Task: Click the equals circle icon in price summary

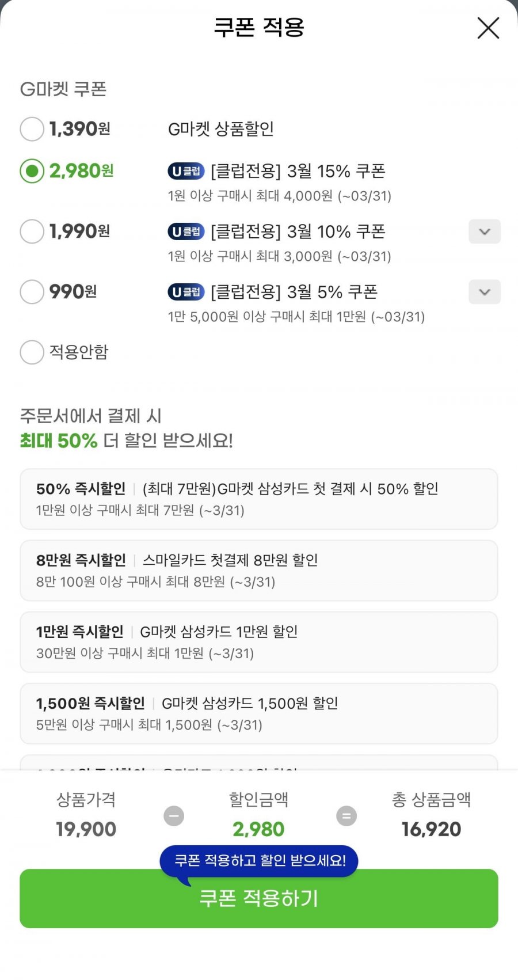Action: [346, 816]
